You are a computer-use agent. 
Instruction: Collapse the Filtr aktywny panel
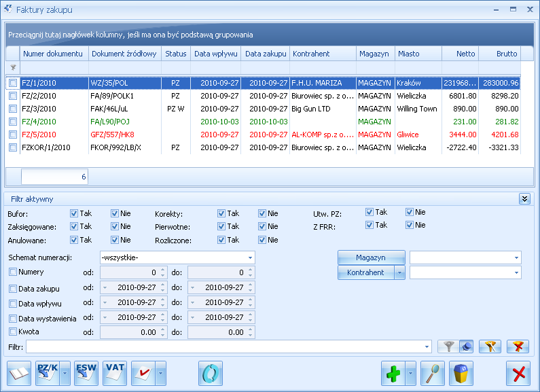tap(524, 199)
